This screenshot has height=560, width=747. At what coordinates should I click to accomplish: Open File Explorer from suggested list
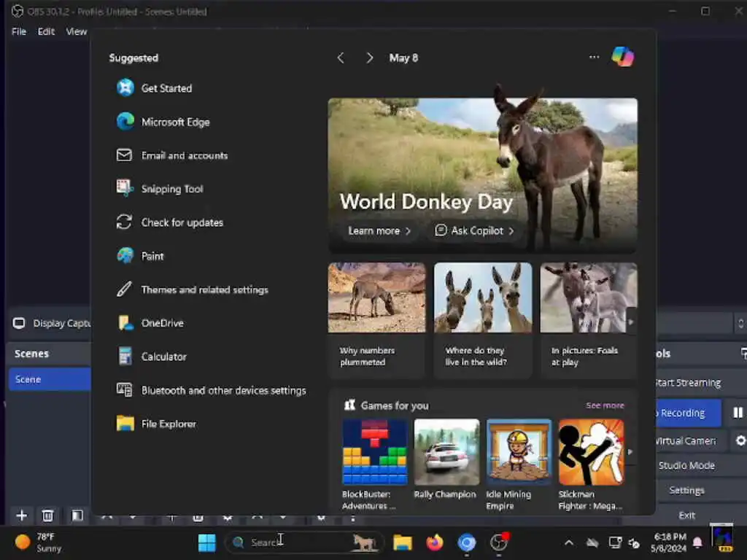click(x=169, y=424)
